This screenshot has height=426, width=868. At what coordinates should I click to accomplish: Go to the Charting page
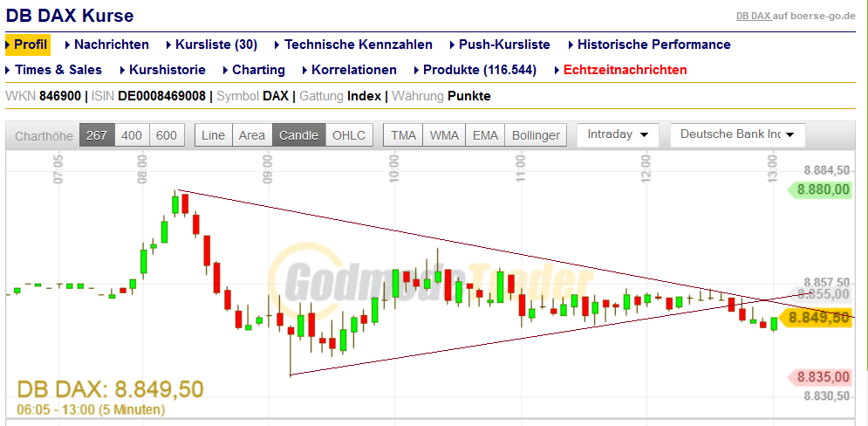point(258,70)
